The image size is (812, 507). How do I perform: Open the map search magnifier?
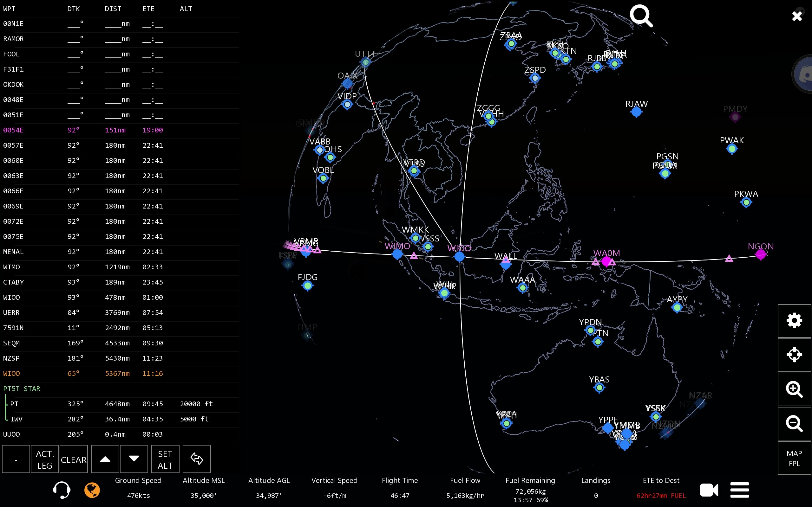click(x=641, y=16)
